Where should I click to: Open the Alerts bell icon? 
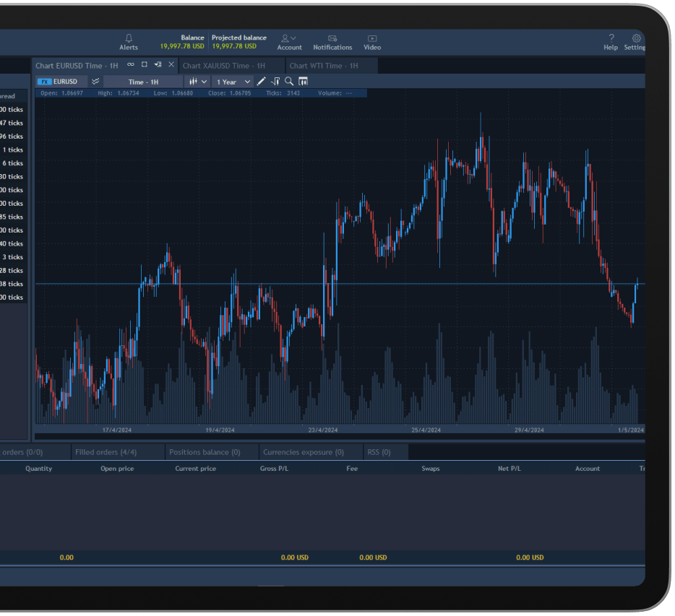click(129, 38)
